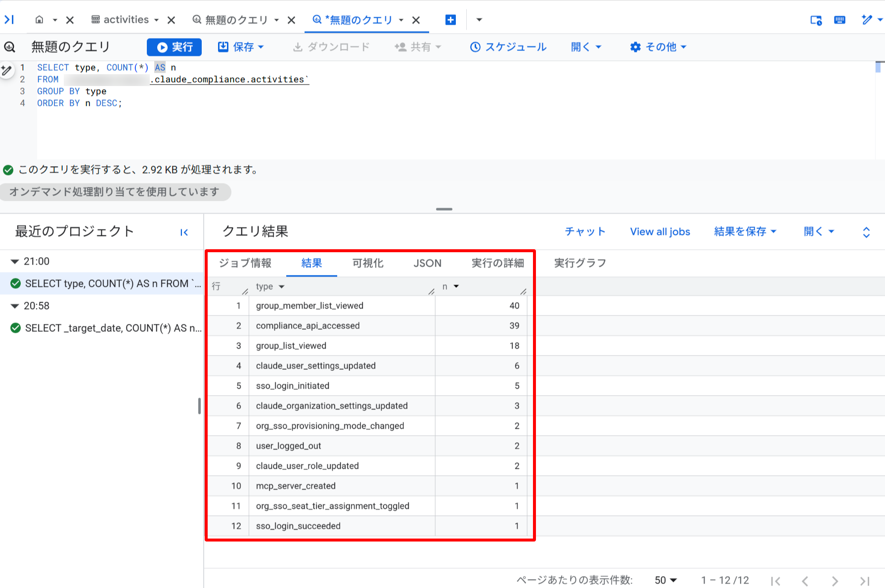Click the editor vertical scrollbar thumb

click(x=878, y=67)
